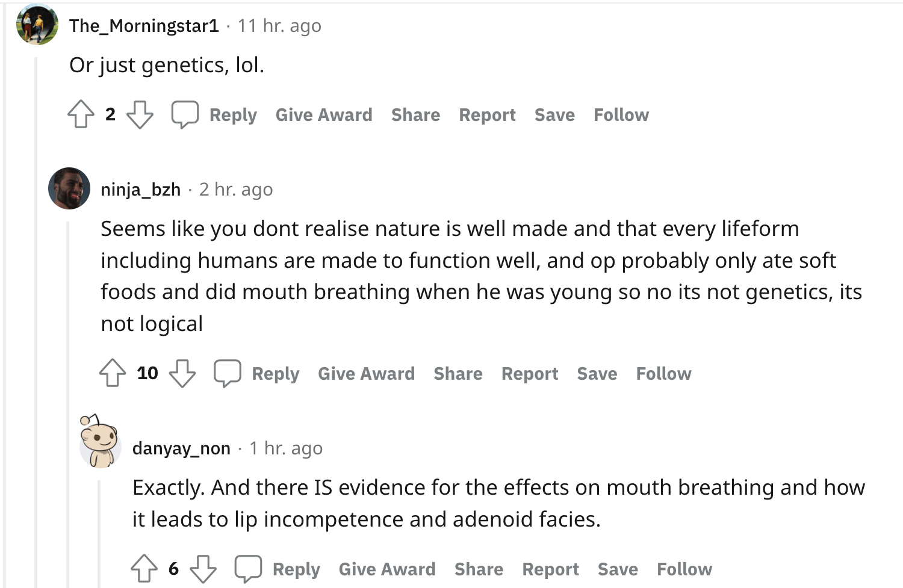
Task: Save ninja_bzh's comment
Action: click(x=597, y=374)
